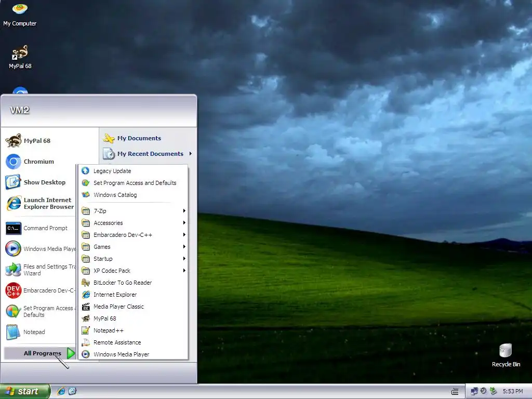Expand My Recent Documents submenu
The width and height of the screenshot is (532, 399).
148,154
